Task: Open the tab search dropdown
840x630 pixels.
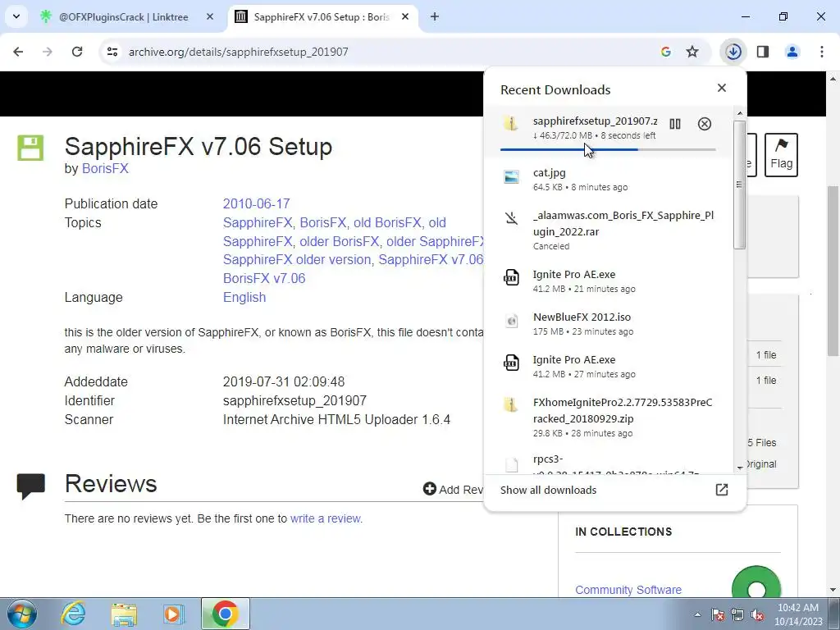Action: coord(16,16)
